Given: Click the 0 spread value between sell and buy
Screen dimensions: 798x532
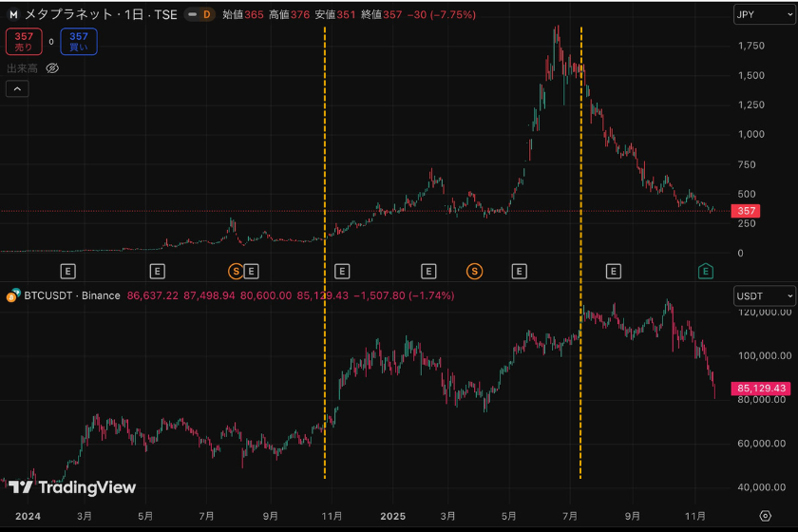Looking at the screenshot, I should 51,42.
